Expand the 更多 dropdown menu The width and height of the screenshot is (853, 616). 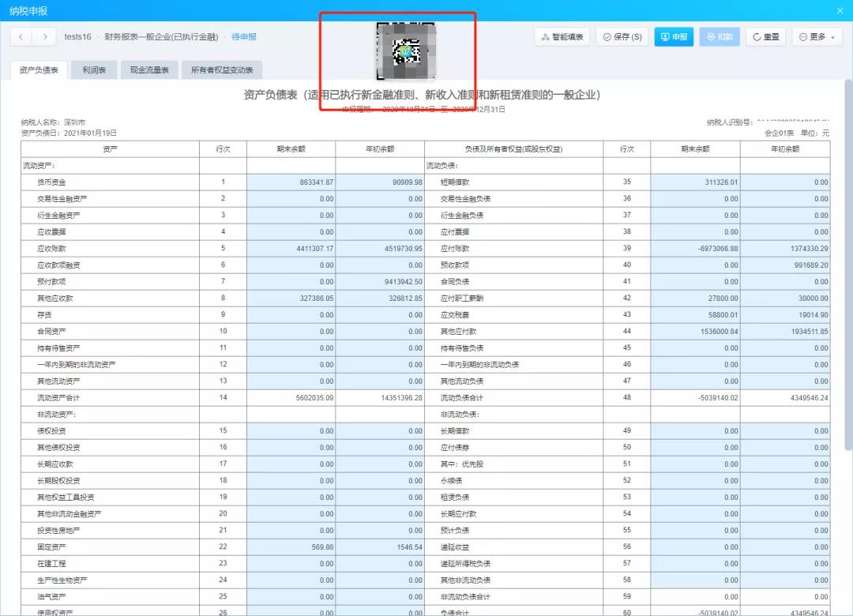click(817, 37)
